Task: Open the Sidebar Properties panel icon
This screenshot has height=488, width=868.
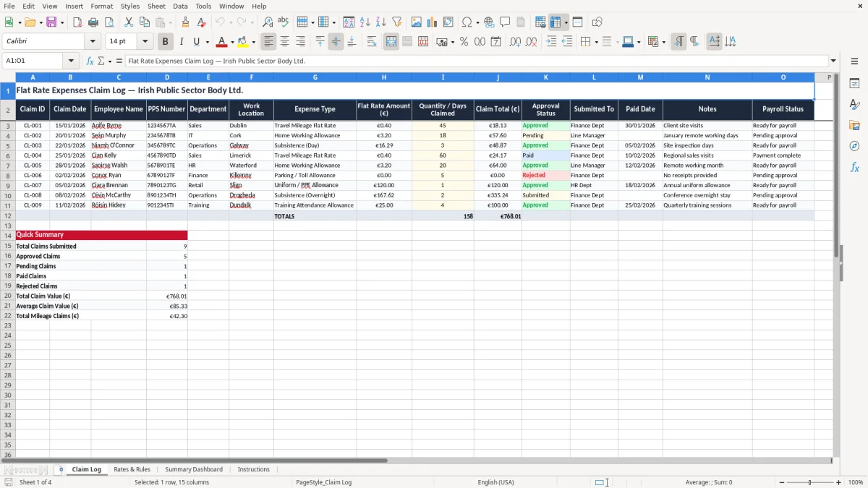Action: (x=854, y=84)
